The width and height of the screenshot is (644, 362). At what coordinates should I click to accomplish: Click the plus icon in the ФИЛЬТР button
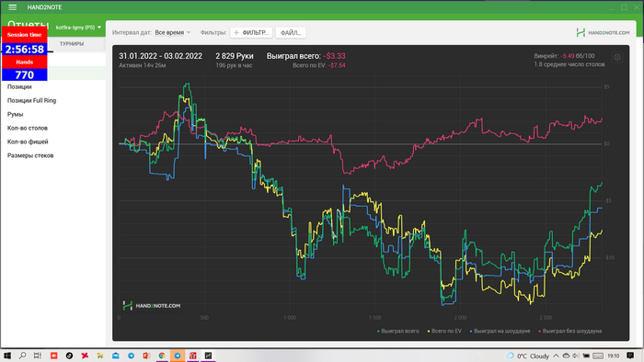coord(236,32)
